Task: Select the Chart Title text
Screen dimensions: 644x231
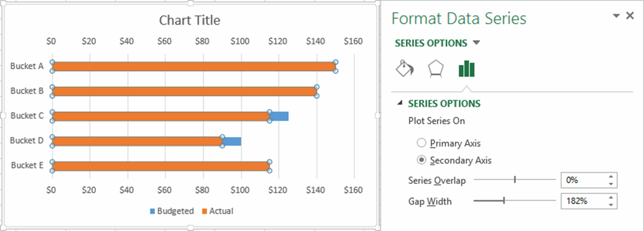Action: 190,20
